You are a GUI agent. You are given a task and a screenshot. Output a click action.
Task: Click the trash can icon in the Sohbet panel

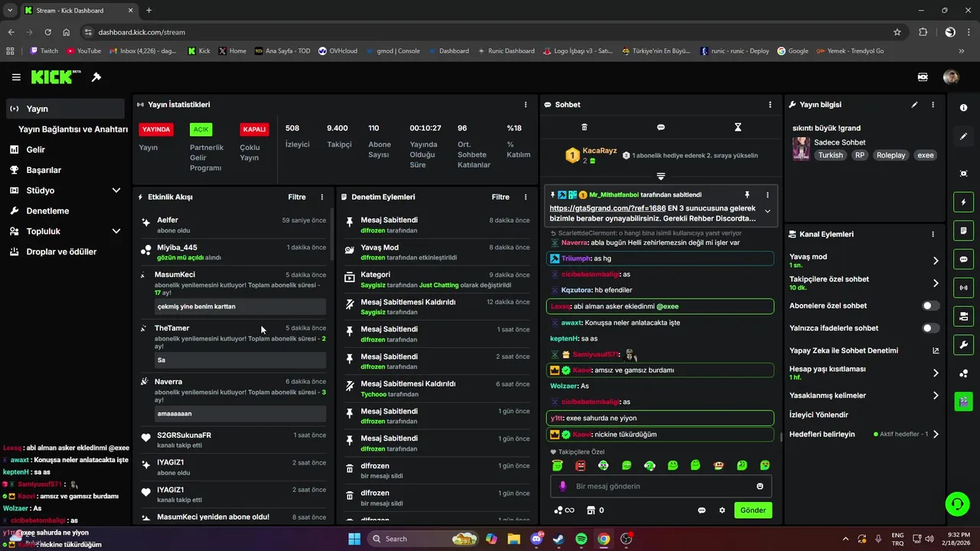(x=584, y=127)
